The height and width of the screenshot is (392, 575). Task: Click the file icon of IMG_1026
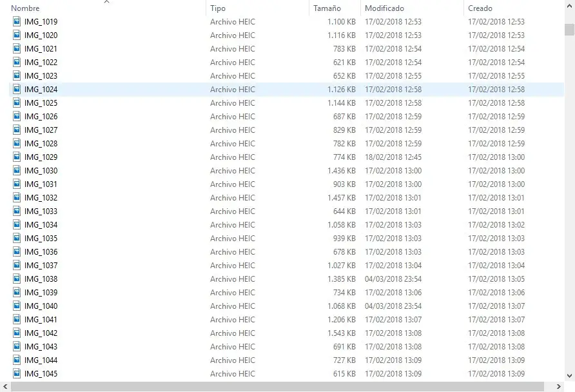click(x=17, y=116)
